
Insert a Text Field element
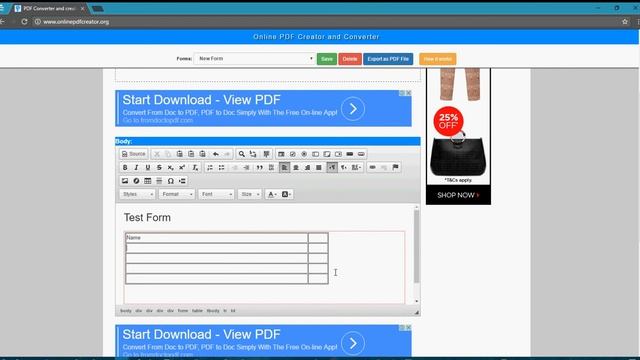click(316, 154)
